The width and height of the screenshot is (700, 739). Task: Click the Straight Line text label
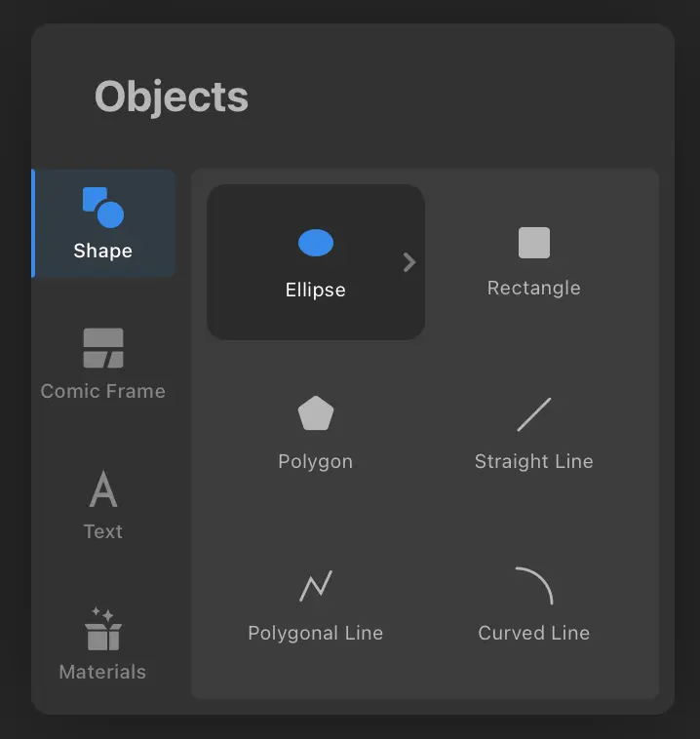pos(534,461)
